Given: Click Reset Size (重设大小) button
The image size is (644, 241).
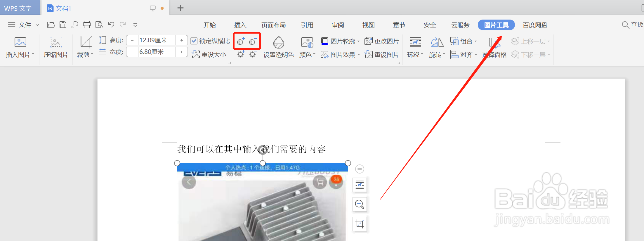Looking at the screenshot, I should [209, 54].
